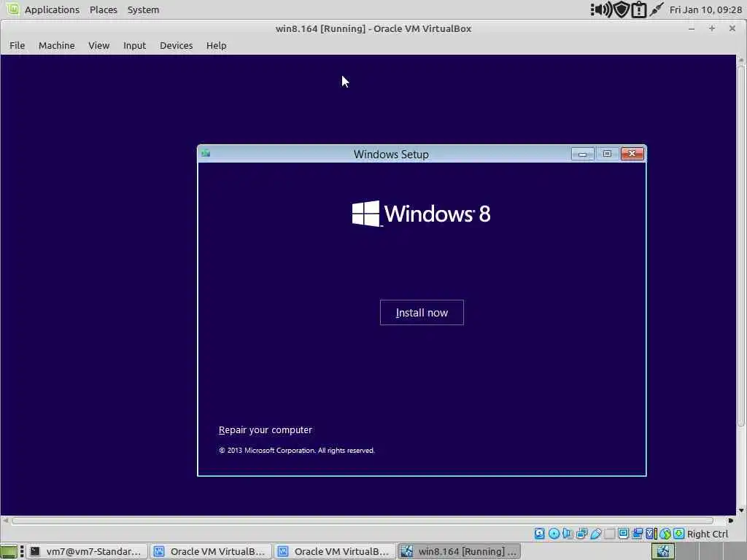Click the scroll right arrow at bottom
This screenshot has height=560, width=747.
(730, 521)
